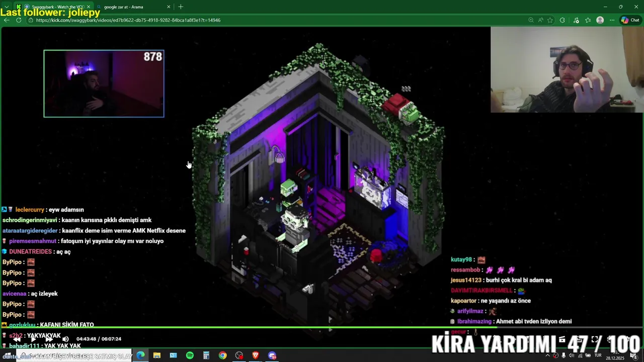Rewind the video with the rewind button

pyautogui.click(x=17, y=339)
